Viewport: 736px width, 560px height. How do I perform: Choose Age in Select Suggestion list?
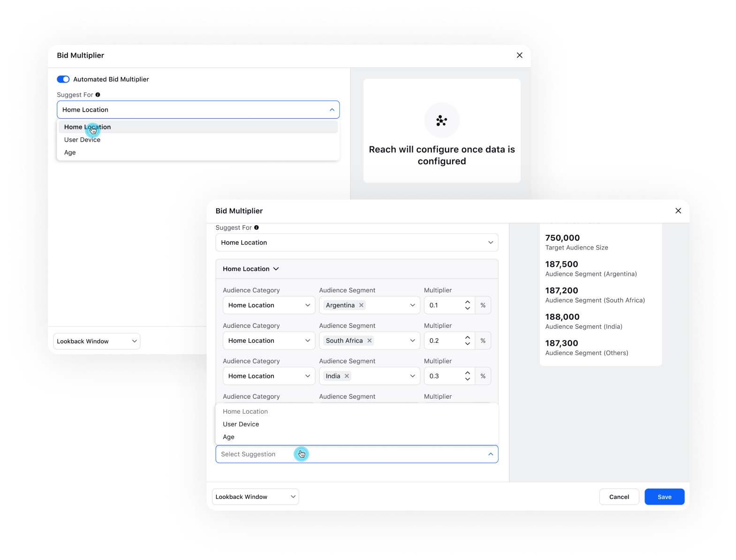pos(357,437)
